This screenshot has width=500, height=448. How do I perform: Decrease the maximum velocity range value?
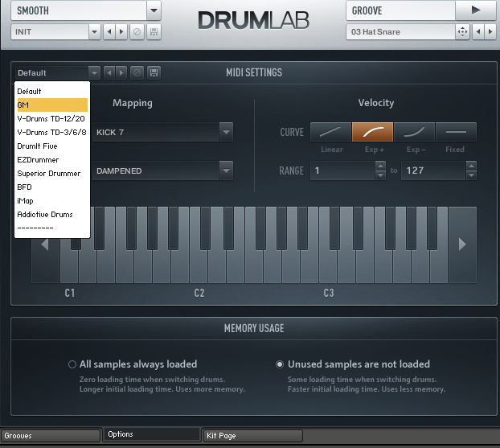pyautogui.click(x=471, y=175)
